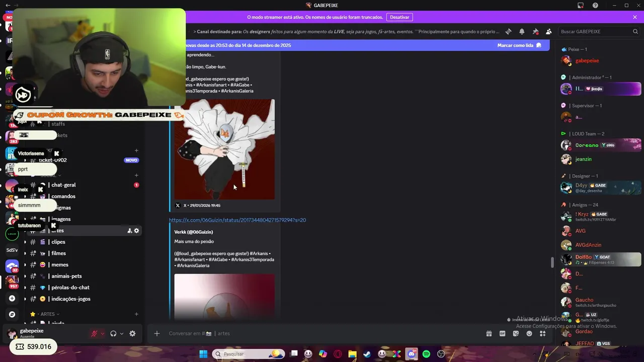The image size is (644, 362).
Task: Open the apps launcher icon in message bar
Action: [x=542, y=333]
